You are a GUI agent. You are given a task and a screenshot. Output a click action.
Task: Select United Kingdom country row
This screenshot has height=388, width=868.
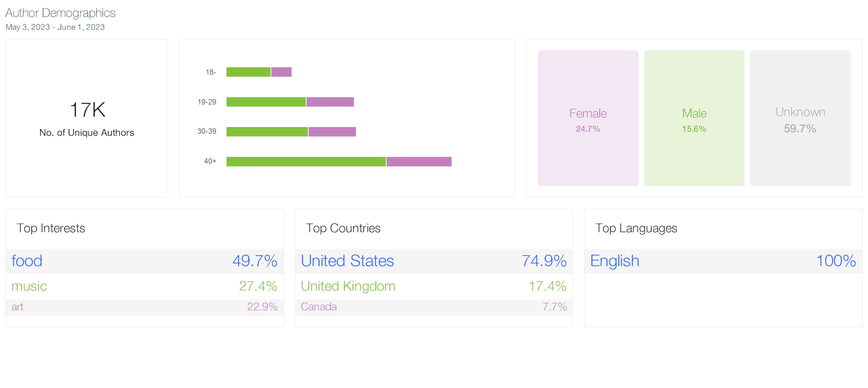434,286
